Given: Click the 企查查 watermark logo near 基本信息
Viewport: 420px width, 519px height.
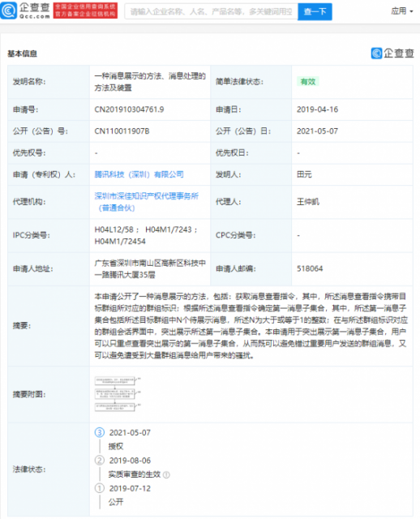Looking at the screenshot, I should pos(392,53).
